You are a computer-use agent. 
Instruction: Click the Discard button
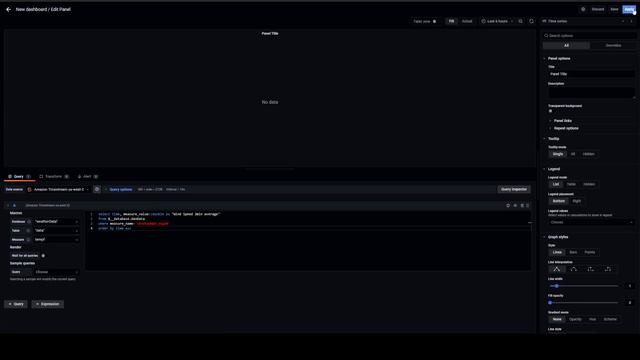tap(598, 9)
